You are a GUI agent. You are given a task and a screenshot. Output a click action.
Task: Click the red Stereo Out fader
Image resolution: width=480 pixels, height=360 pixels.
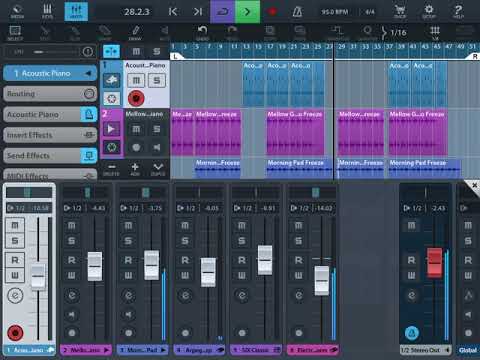pos(435,263)
